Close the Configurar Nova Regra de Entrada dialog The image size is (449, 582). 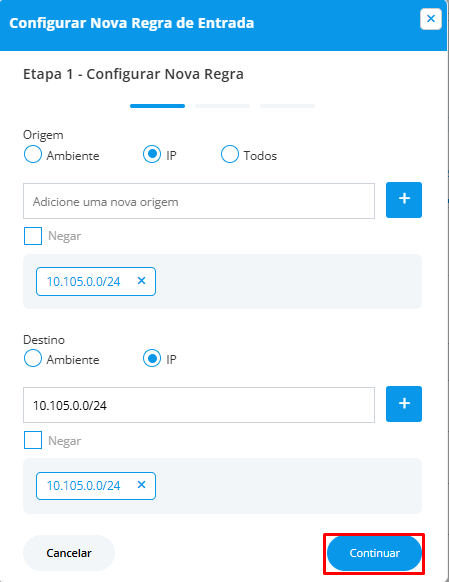(430, 19)
